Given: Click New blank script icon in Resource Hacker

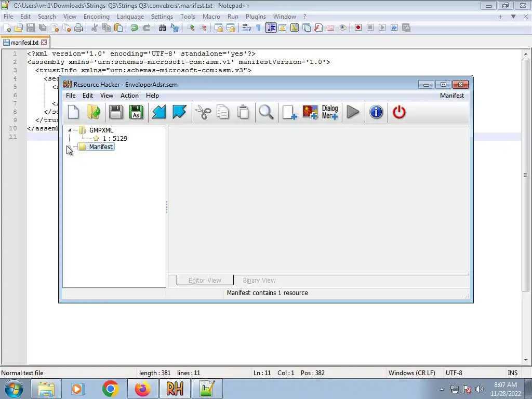Looking at the screenshot, I should [73, 112].
